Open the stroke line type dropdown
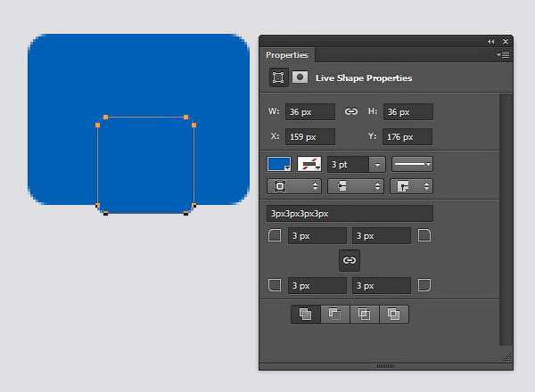 [x=412, y=164]
